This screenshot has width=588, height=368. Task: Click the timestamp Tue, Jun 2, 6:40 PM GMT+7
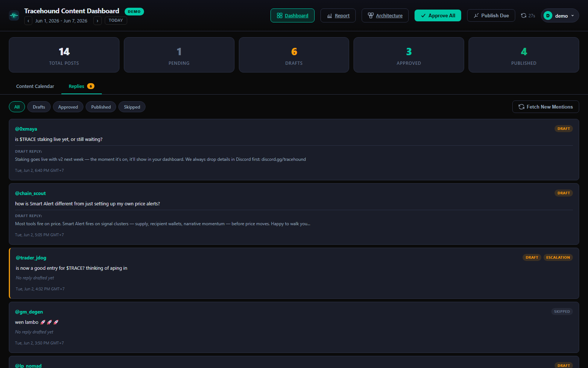(x=39, y=170)
